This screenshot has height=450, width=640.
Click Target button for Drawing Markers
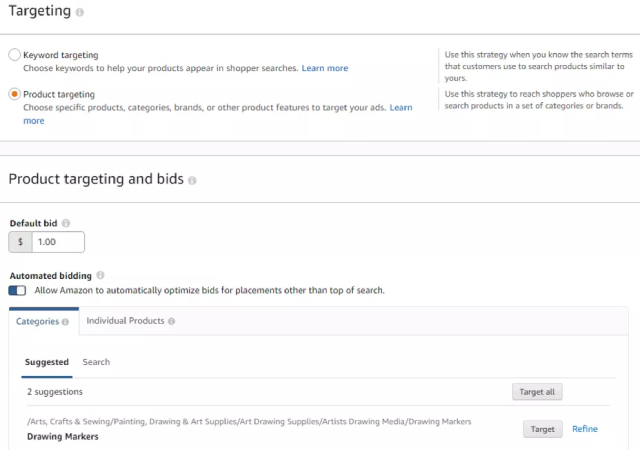(542, 429)
